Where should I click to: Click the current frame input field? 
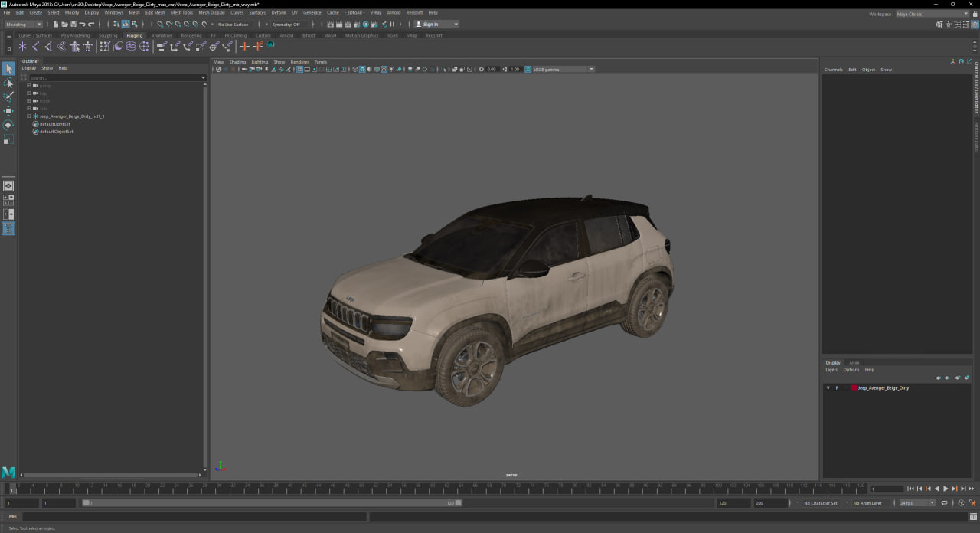(887, 489)
